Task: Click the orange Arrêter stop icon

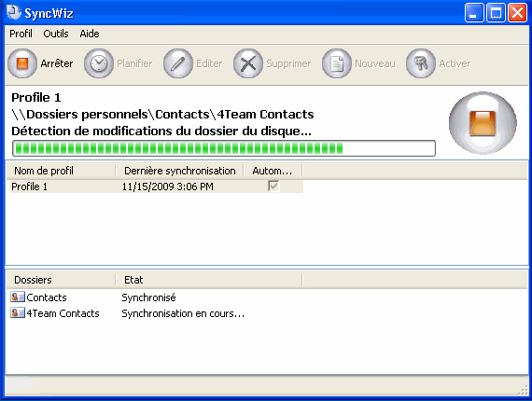Action: tap(22, 63)
